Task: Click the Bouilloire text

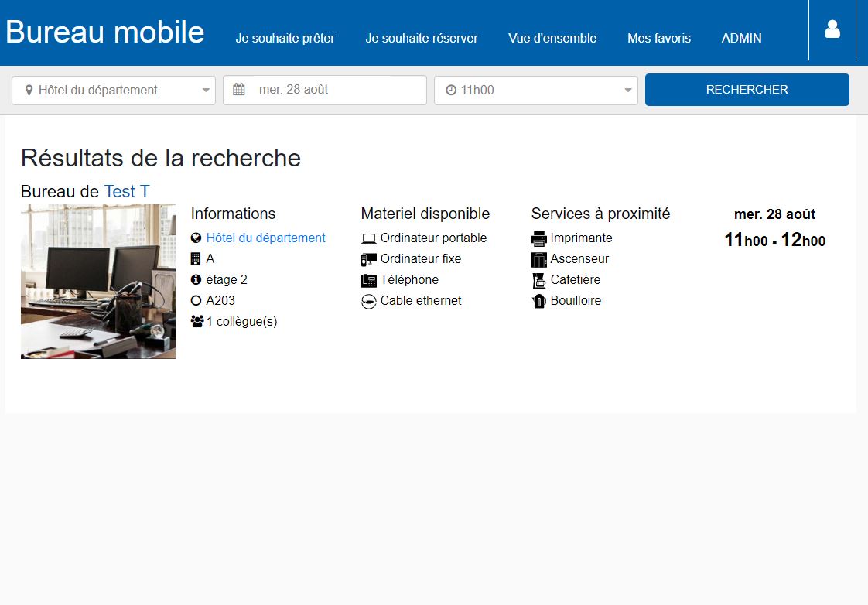Action: (x=576, y=300)
